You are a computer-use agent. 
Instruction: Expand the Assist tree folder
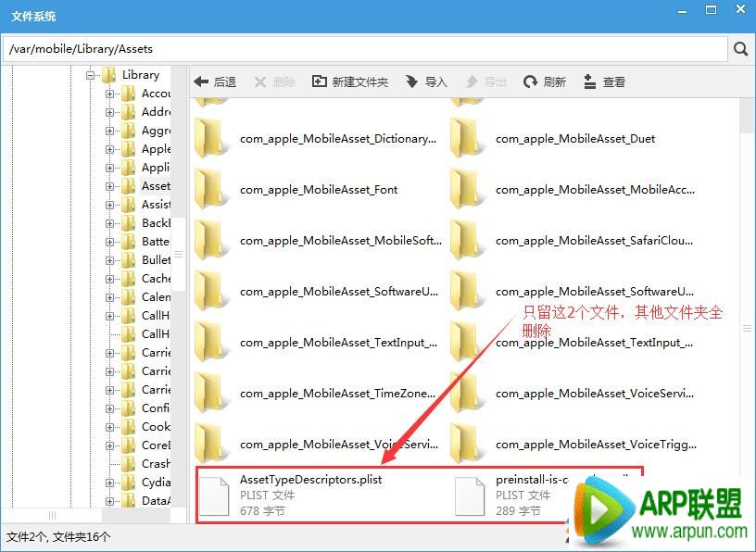(110, 205)
